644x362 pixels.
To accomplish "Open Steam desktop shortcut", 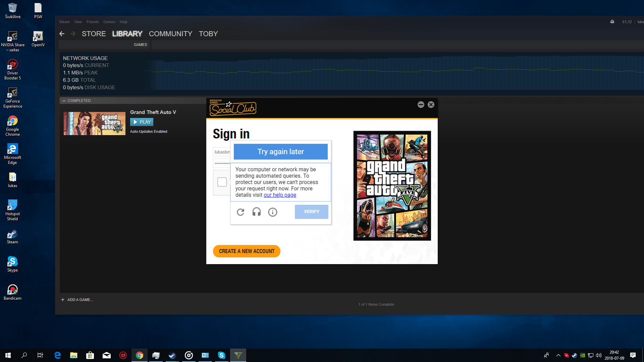I will pyautogui.click(x=13, y=236).
